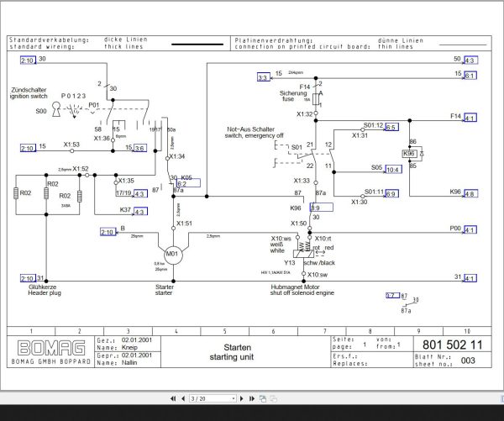
Task: Open the 4:3 link next to K37
Action: click(140, 212)
